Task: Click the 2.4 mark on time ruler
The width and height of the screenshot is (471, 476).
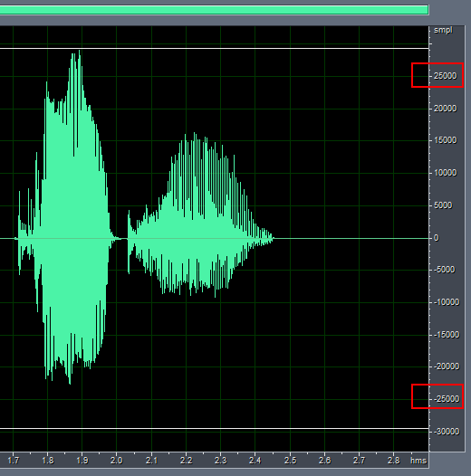Action: [255, 461]
